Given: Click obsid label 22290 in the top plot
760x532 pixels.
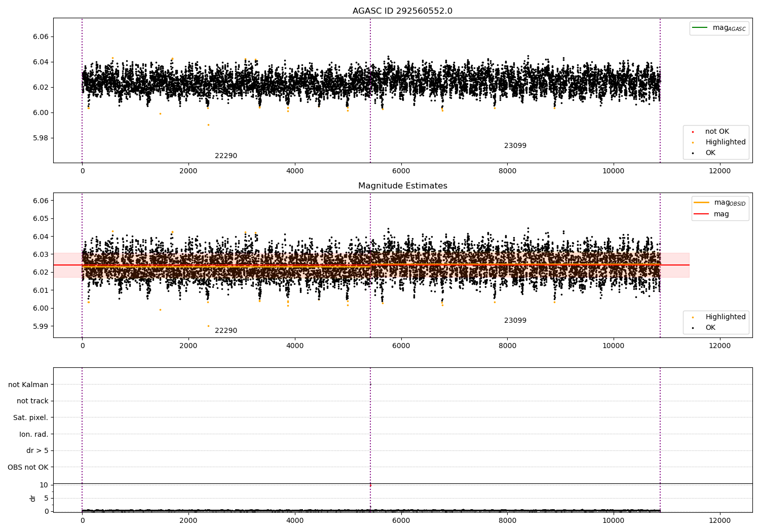Looking at the screenshot, I should coord(226,156).
